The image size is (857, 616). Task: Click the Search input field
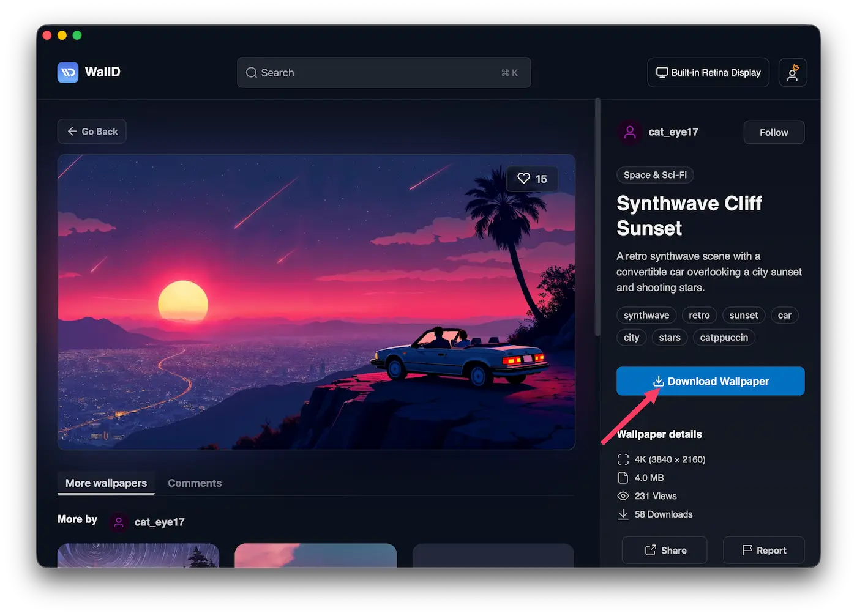click(x=380, y=73)
